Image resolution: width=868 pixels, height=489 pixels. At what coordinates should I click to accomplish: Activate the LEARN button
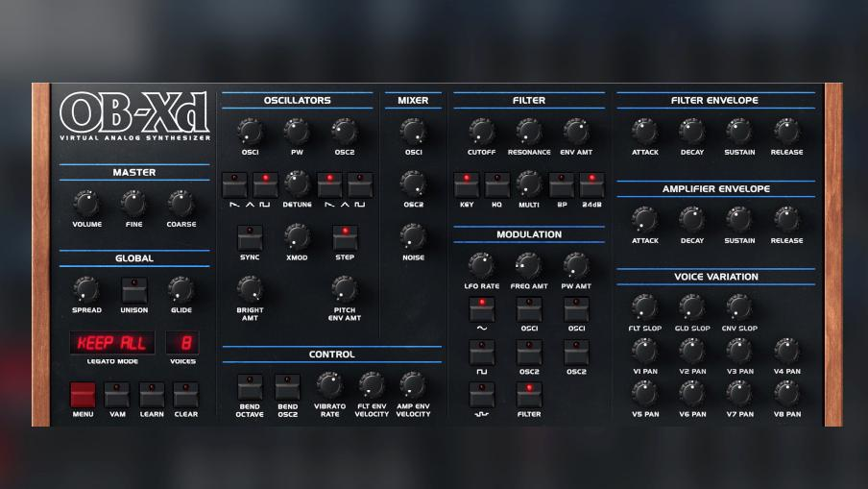tap(152, 394)
